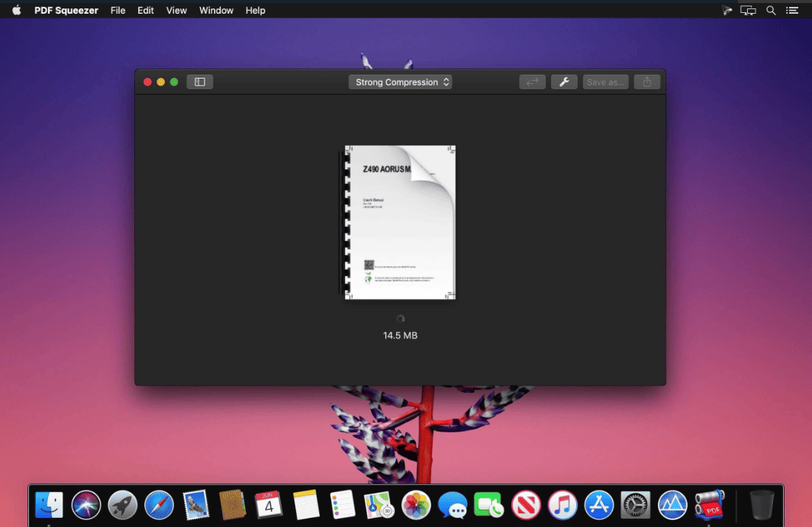Open Mail stamp icon in dock
The image size is (812, 527).
[195, 505]
